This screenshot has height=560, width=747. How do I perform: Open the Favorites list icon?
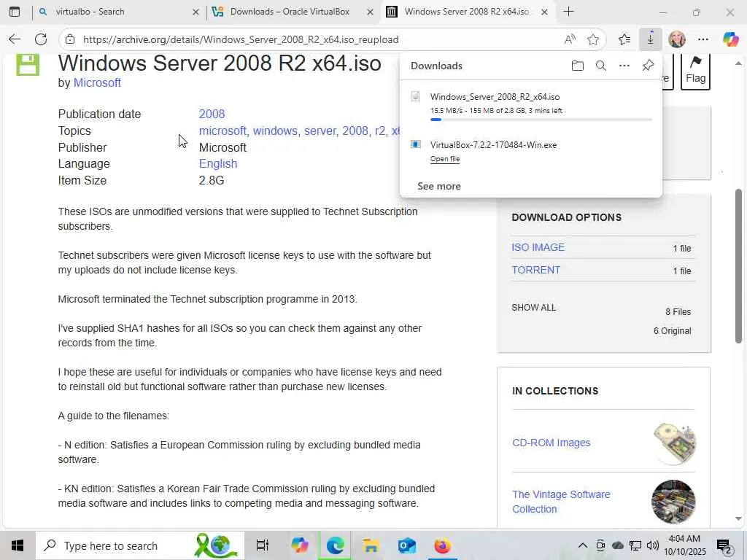pyautogui.click(x=624, y=39)
